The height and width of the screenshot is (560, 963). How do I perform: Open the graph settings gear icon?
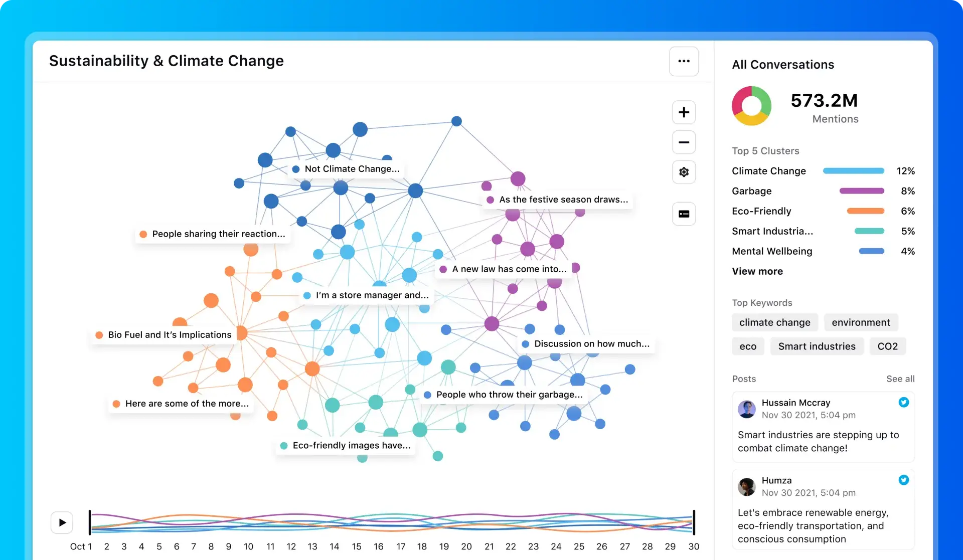tap(684, 172)
